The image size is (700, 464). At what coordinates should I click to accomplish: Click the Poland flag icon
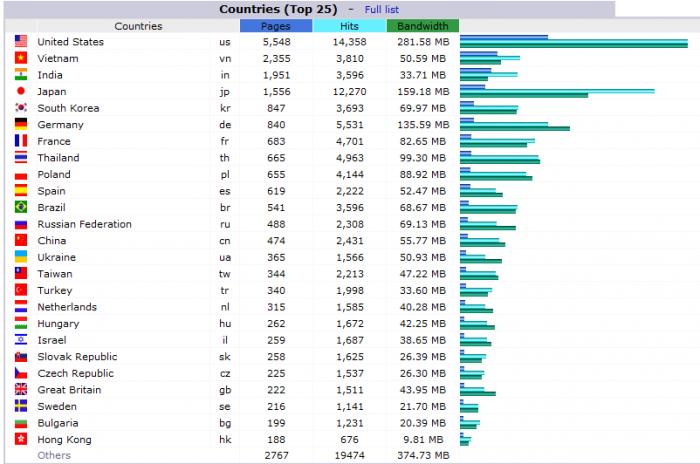tap(21, 174)
